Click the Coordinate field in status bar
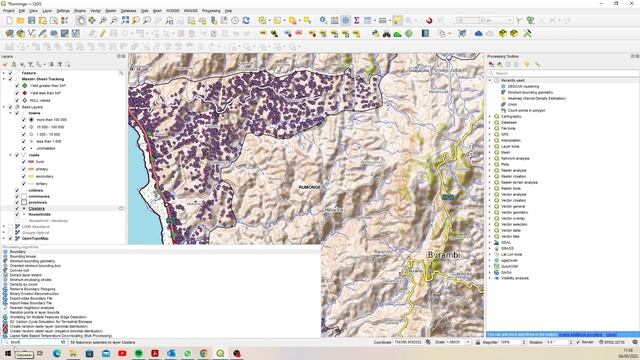The width and height of the screenshot is (640, 360). click(409, 342)
